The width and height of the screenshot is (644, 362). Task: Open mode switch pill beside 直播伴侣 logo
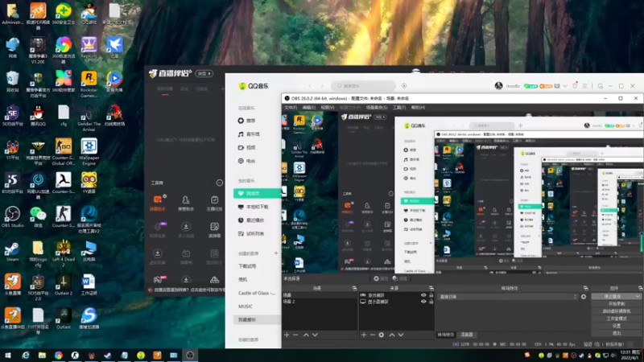point(204,74)
